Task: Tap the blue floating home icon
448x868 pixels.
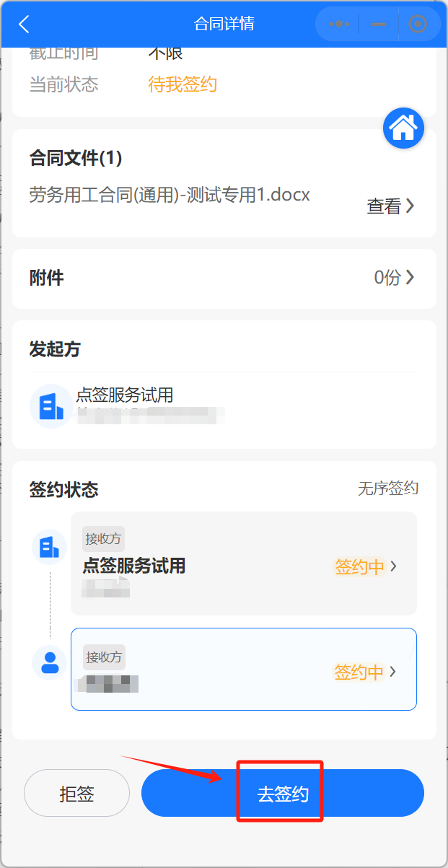Action: point(403,128)
